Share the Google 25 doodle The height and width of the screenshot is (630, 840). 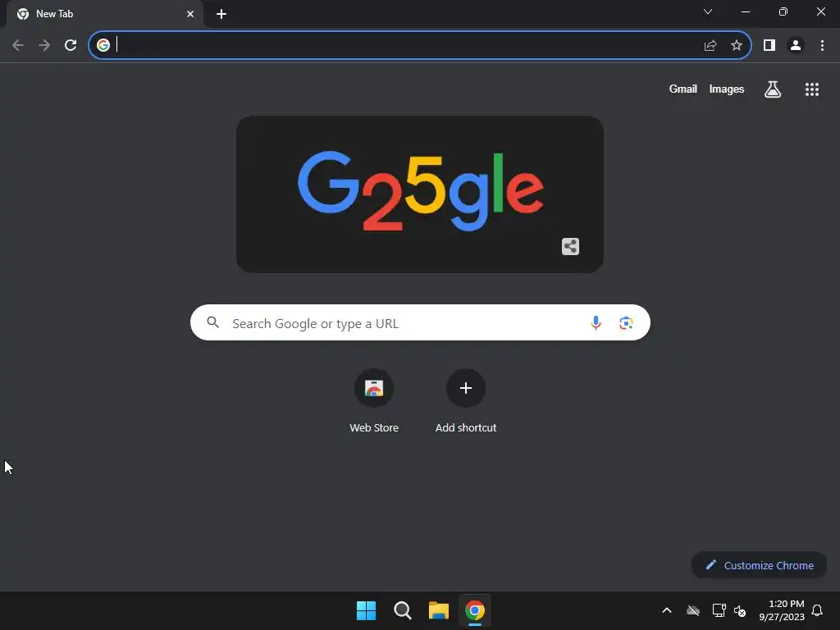pyautogui.click(x=571, y=246)
